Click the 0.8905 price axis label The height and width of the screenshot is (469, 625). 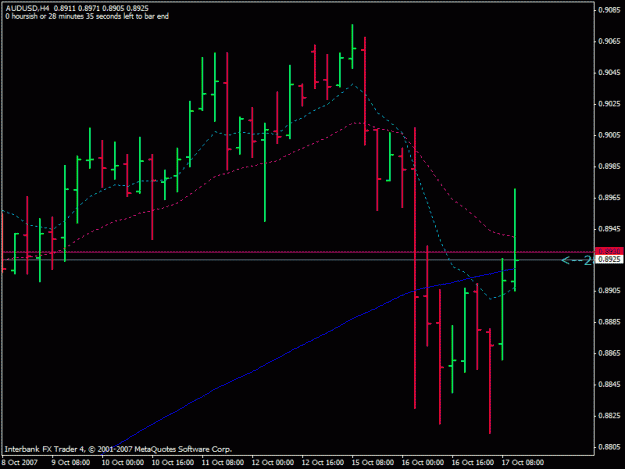point(609,290)
